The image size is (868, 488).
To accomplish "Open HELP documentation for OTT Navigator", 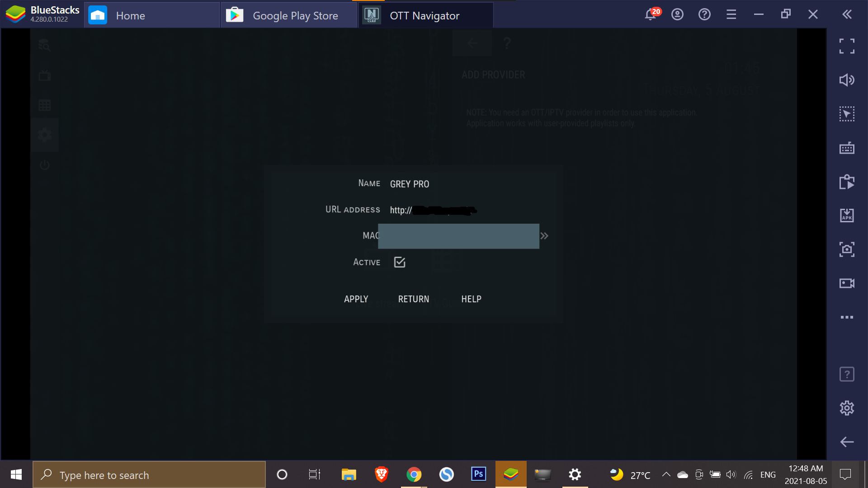I will click(x=471, y=299).
